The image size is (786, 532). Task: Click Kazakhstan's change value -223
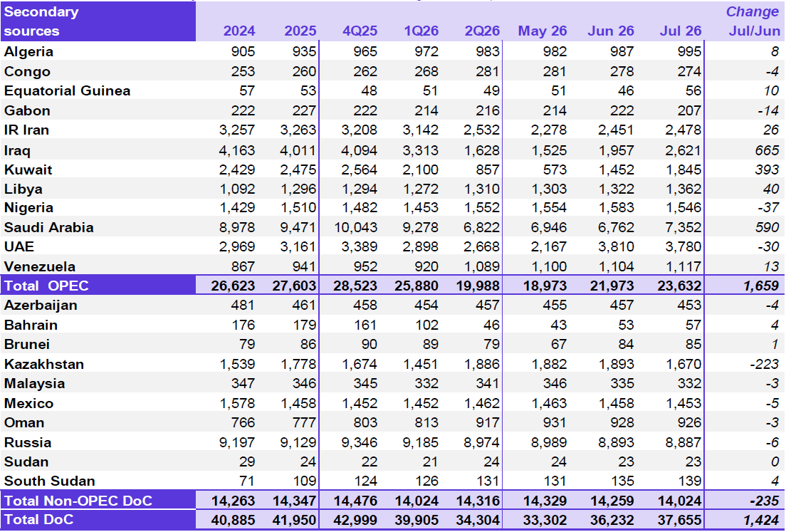765,364
